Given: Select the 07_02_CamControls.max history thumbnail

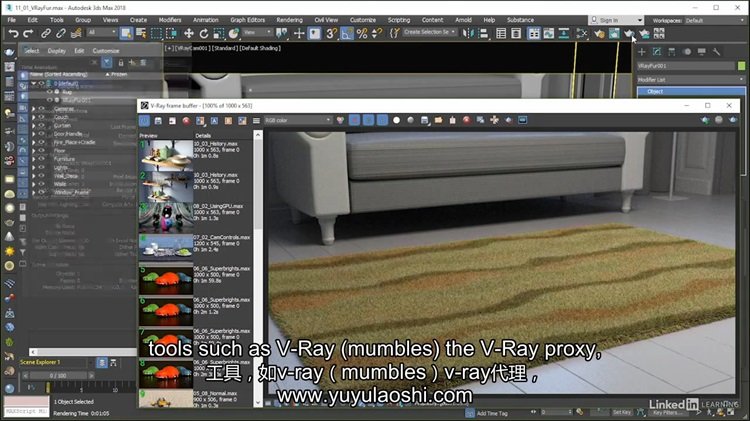Looking at the screenshot, I should click(x=166, y=248).
